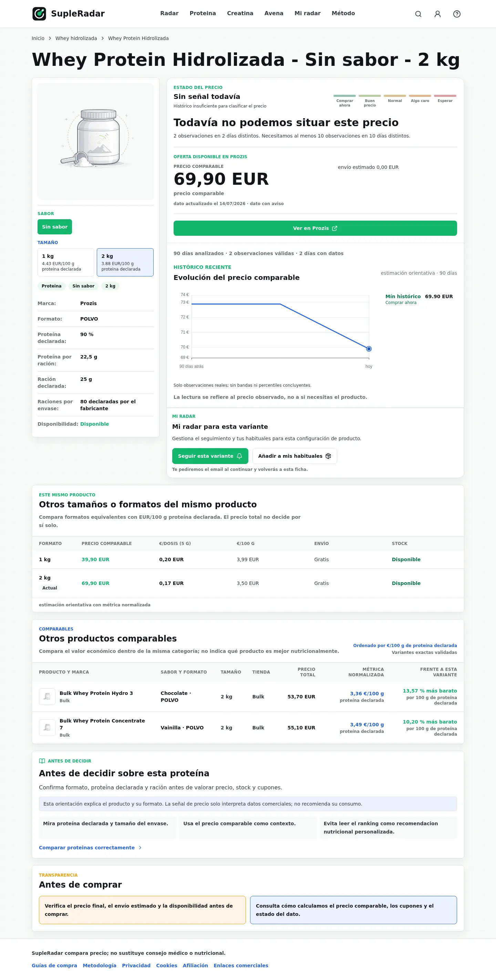Click the Precio comparable column header
The width and height of the screenshot is (496, 980).
pos(106,544)
